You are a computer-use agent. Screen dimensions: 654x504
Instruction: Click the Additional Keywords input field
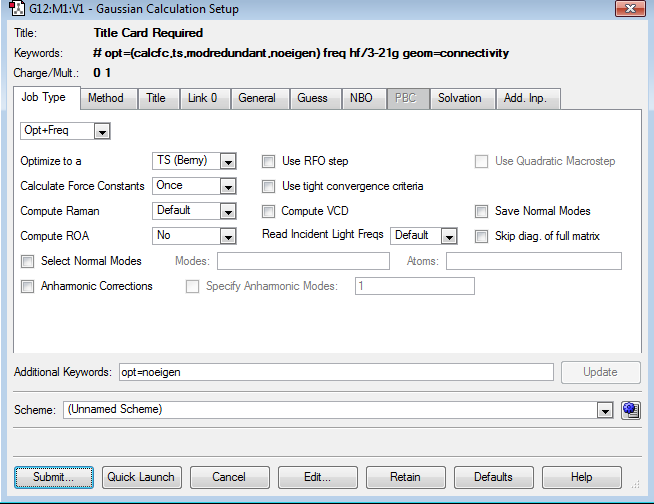tap(336, 372)
